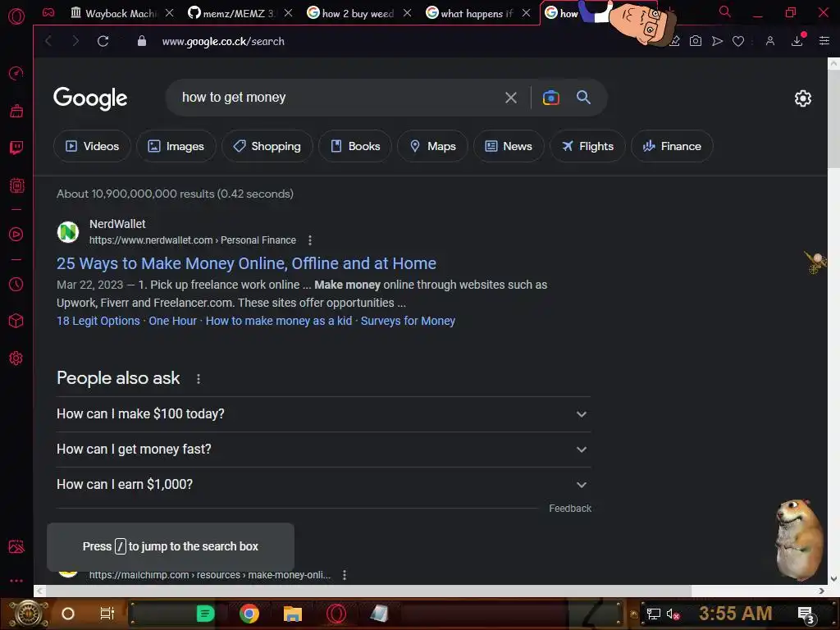This screenshot has height=630, width=840.
Task: Click the address bar URL field
Action: pyautogui.click(x=223, y=41)
